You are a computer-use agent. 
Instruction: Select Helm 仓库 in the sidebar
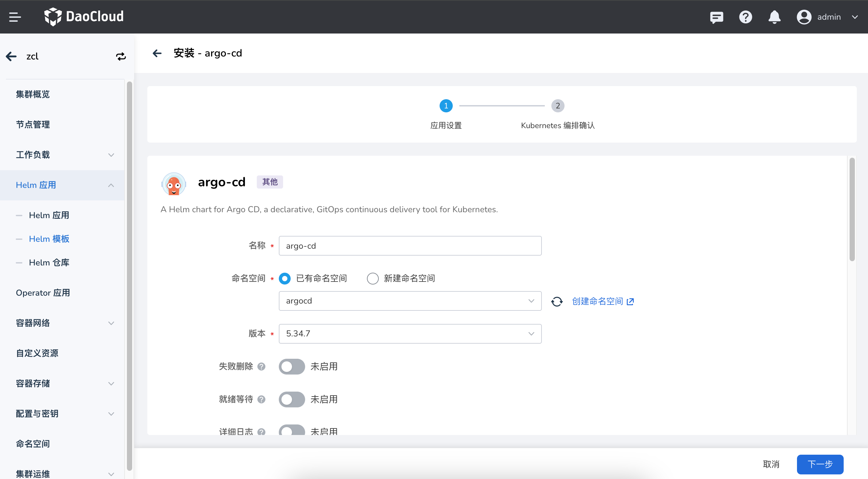pos(49,262)
